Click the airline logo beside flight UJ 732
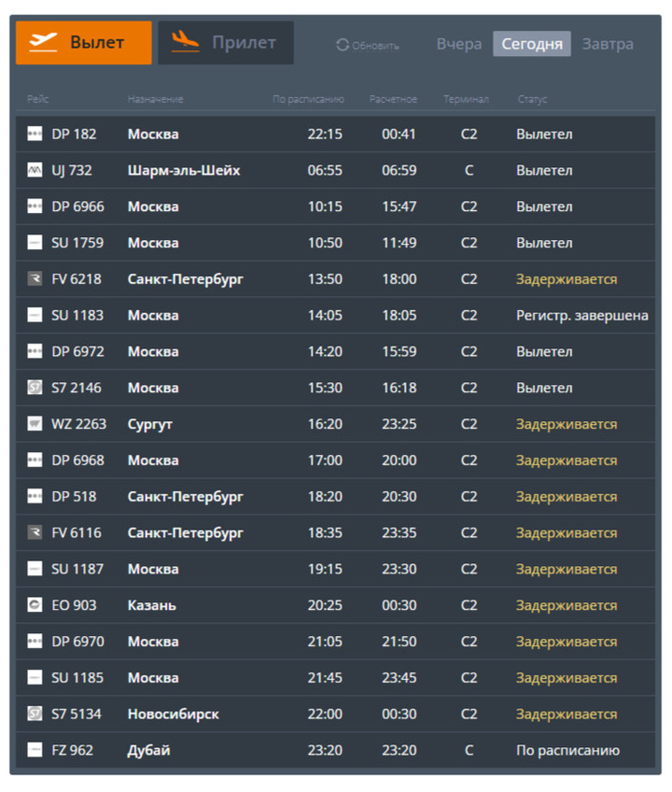672x792 pixels. (35, 170)
